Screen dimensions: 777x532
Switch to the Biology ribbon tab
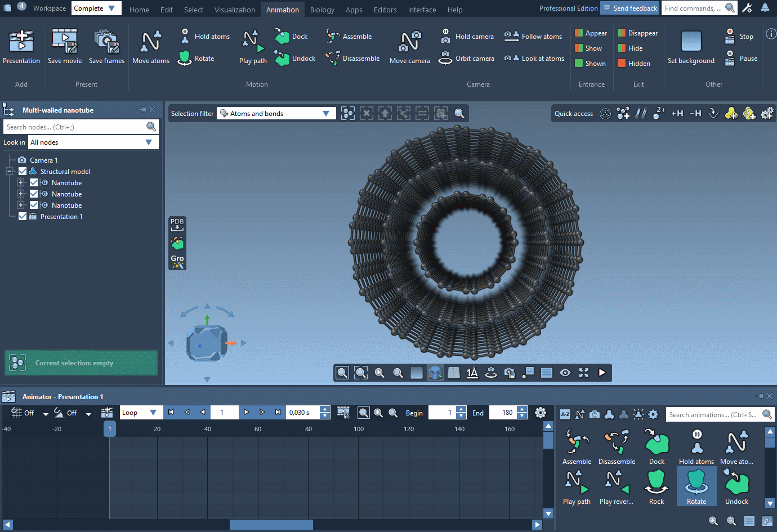(322, 9)
